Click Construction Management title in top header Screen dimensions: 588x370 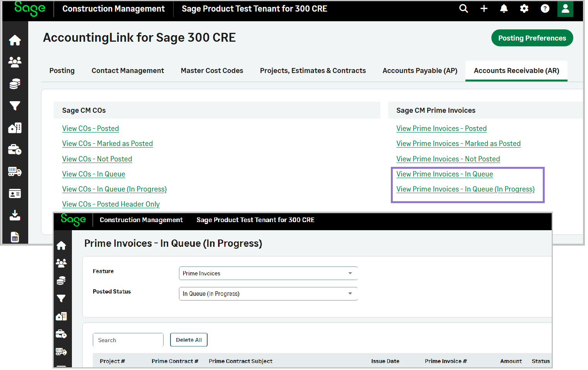114,8
